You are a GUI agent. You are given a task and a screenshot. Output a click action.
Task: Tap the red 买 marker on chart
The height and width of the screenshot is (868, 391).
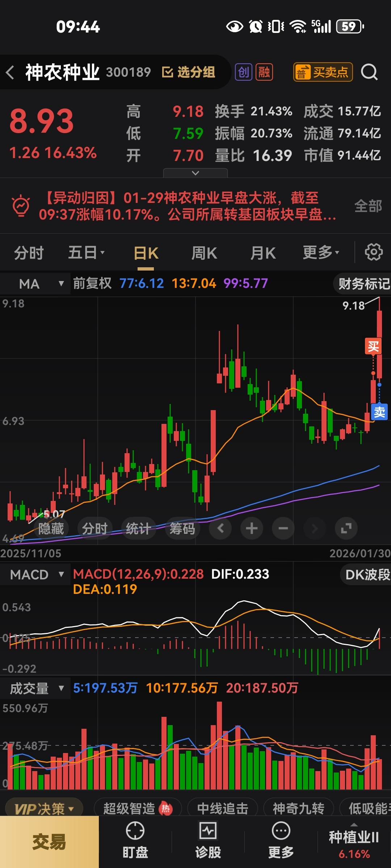click(373, 346)
